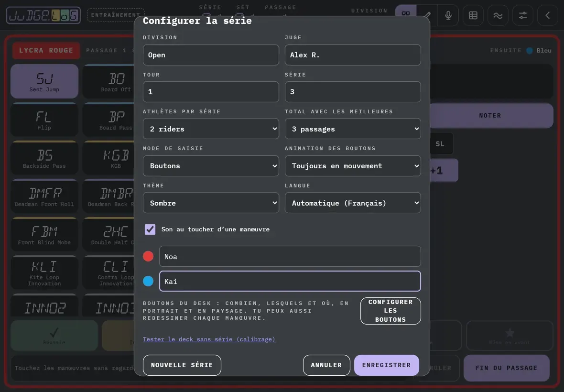Viewport: 564px width, 392px height.
Task: Click the JudgeLog logo
Action: (x=43, y=15)
